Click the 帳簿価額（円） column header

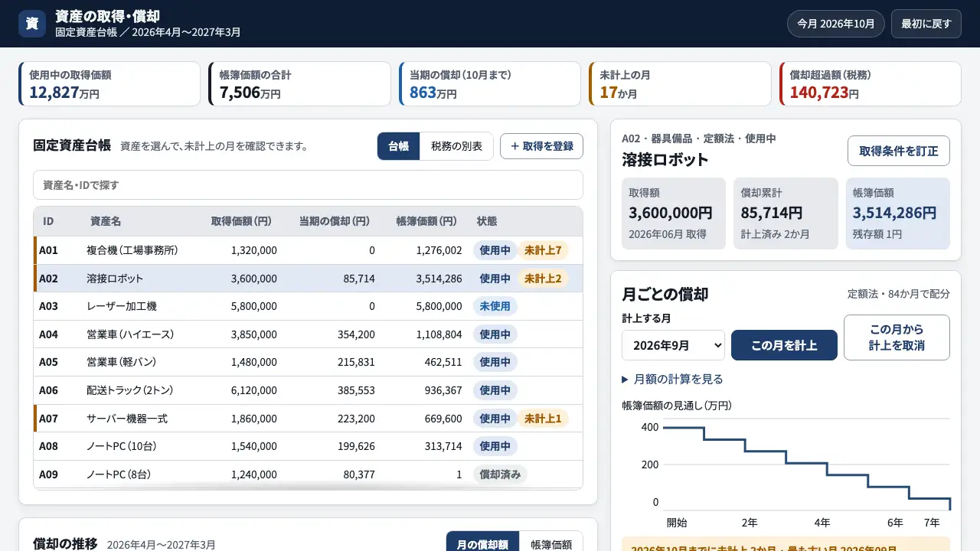[x=426, y=221]
